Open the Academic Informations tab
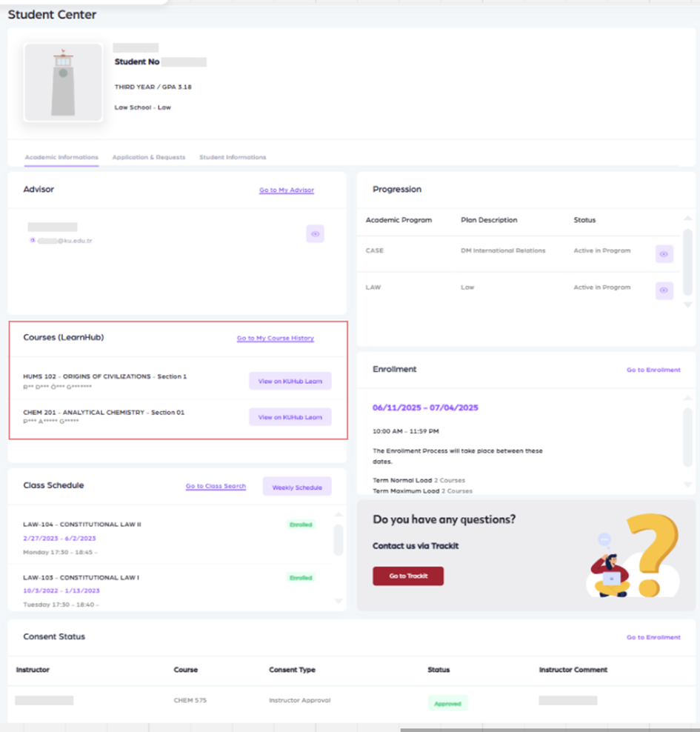This screenshot has width=700, height=732. (x=61, y=157)
